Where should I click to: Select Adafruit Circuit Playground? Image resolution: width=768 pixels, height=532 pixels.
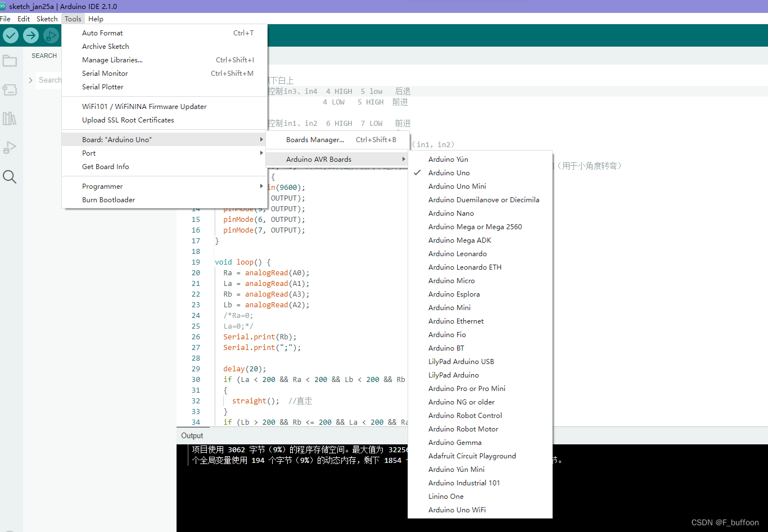(x=480, y=456)
